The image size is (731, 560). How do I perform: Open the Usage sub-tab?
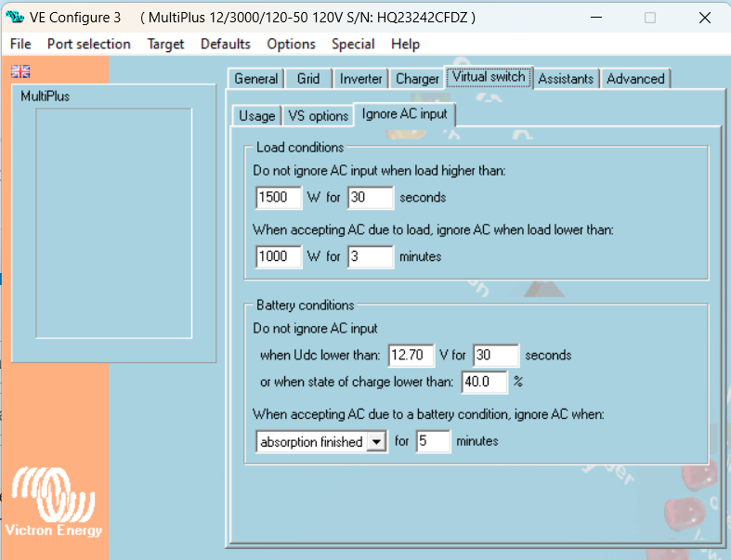[x=257, y=116]
